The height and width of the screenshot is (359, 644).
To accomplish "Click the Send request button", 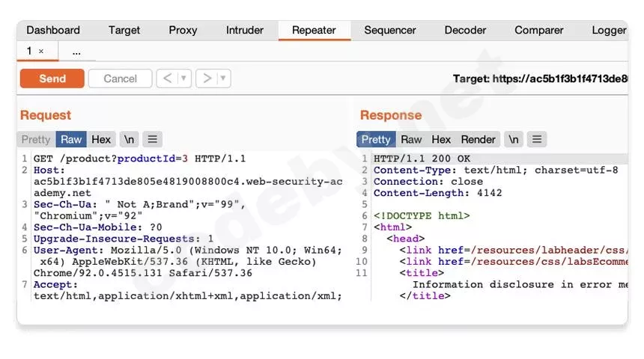I will click(x=52, y=79).
